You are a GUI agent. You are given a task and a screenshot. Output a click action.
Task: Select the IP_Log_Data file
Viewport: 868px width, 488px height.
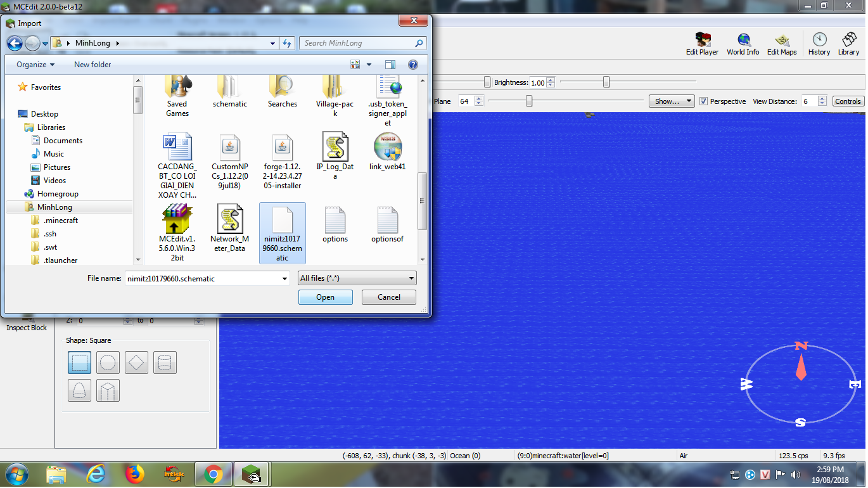pos(335,157)
